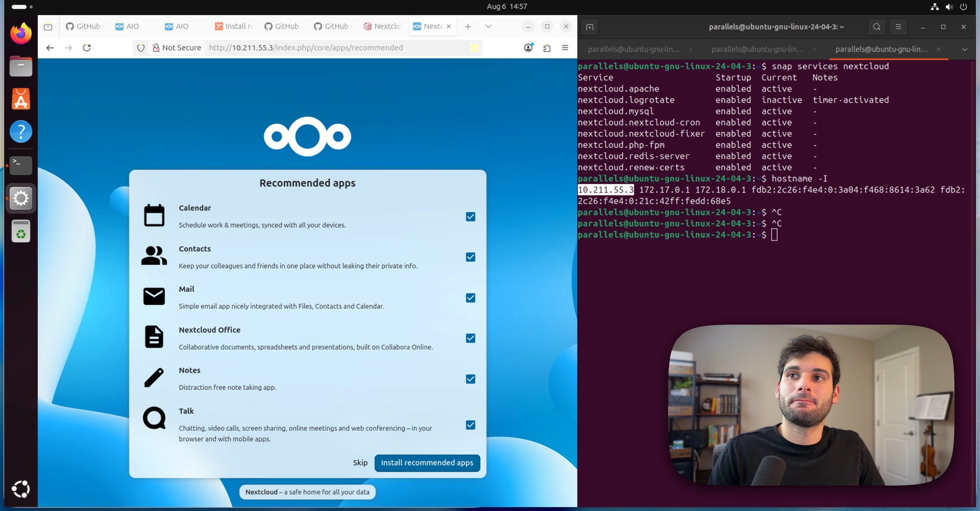Click the Nextcloud Office document icon

click(154, 337)
